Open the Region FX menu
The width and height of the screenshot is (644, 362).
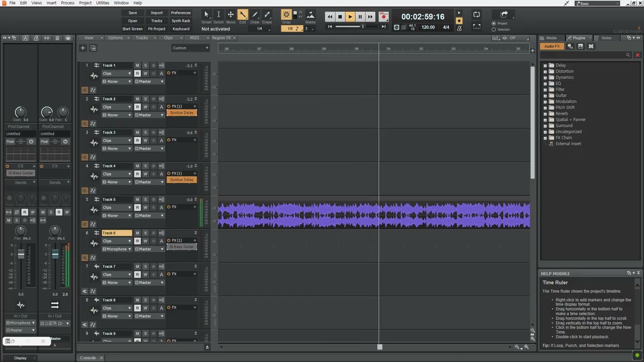223,38
